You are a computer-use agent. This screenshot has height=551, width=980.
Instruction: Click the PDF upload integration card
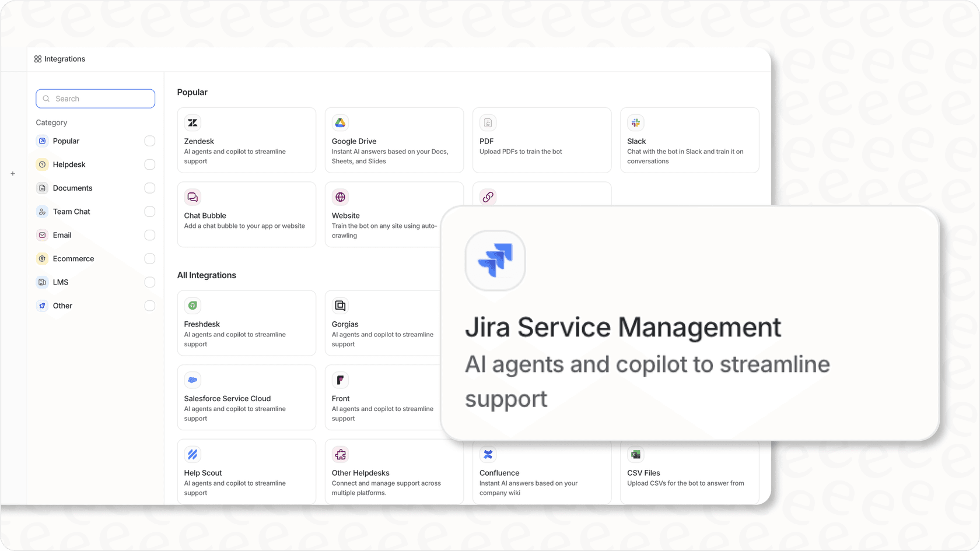[x=541, y=140]
